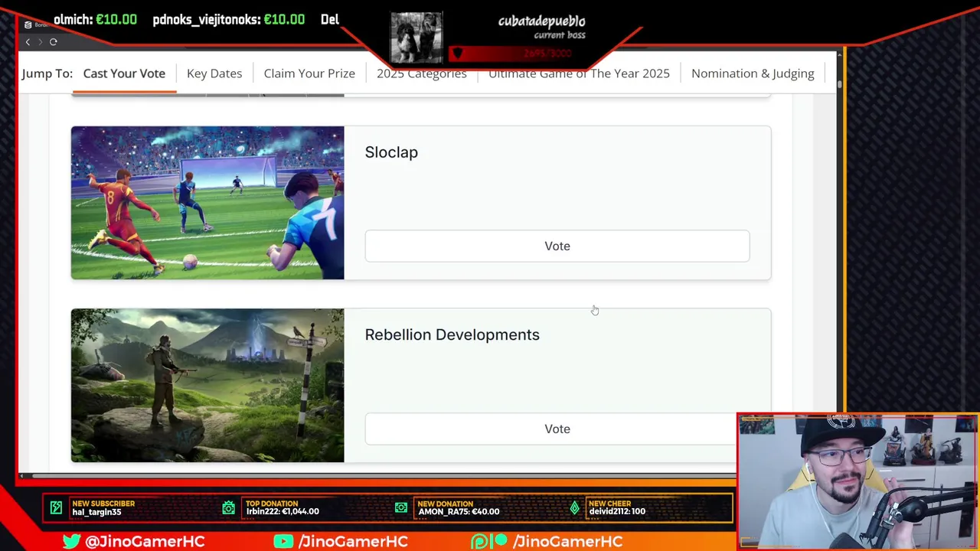Jump to 2025 Categories section
The width and height of the screenshot is (980, 551).
click(x=421, y=73)
